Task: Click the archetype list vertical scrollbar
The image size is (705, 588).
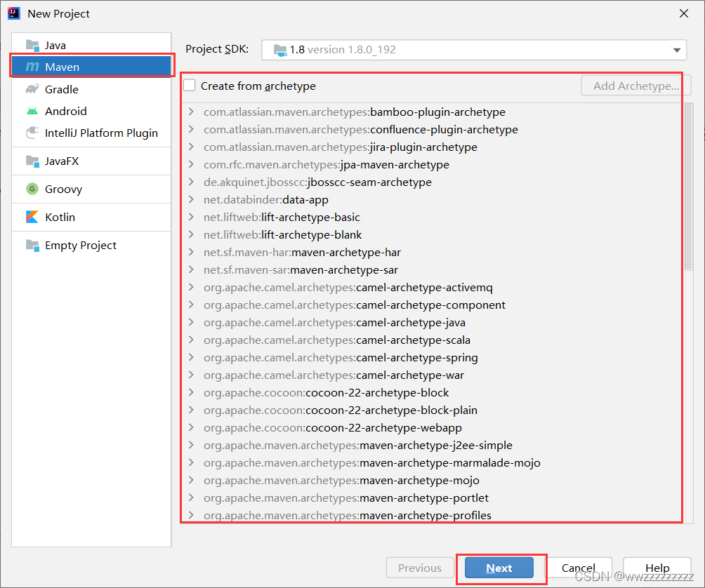Action: (x=688, y=187)
